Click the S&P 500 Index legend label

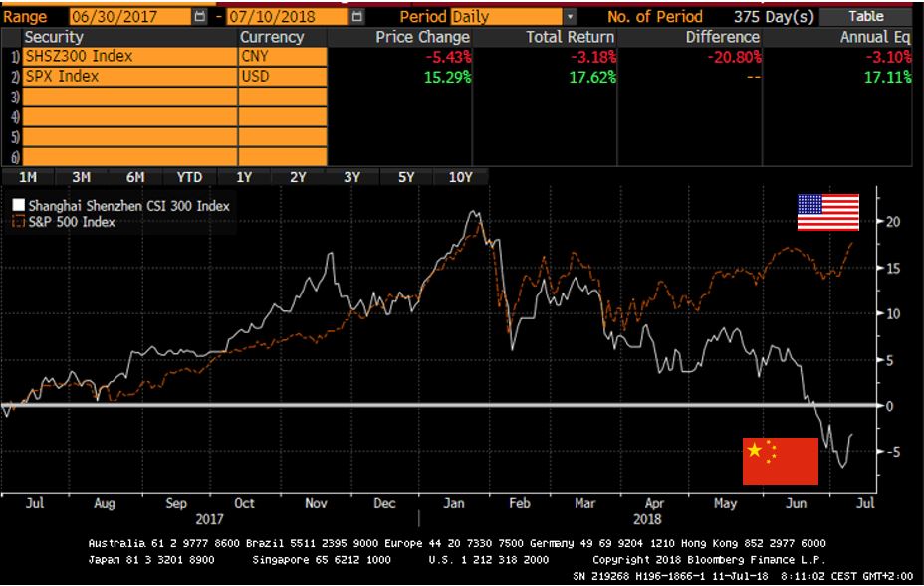coord(72,222)
